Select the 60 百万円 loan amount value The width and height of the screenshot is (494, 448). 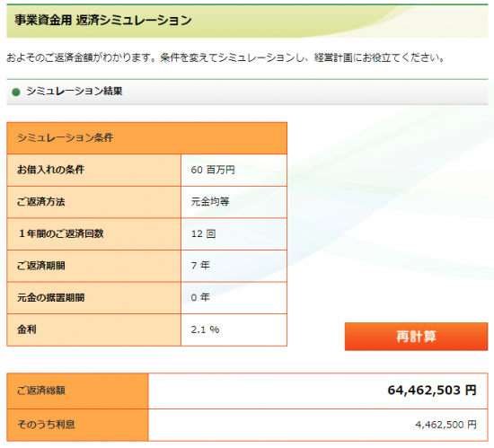point(213,170)
